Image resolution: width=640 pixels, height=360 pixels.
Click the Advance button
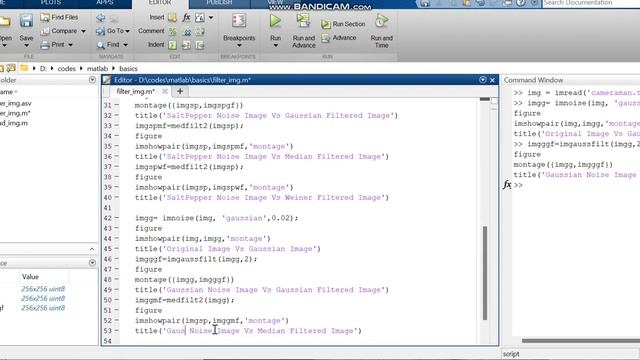coord(339,38)
